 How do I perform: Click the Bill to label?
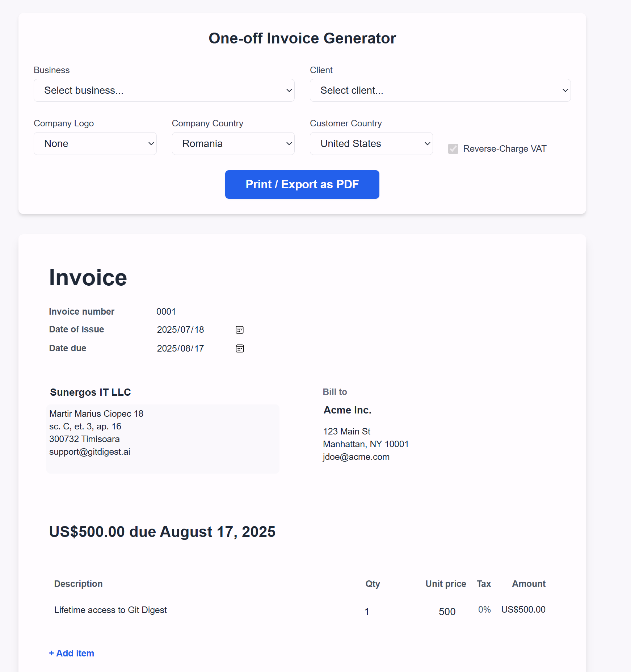coord(335,392)
